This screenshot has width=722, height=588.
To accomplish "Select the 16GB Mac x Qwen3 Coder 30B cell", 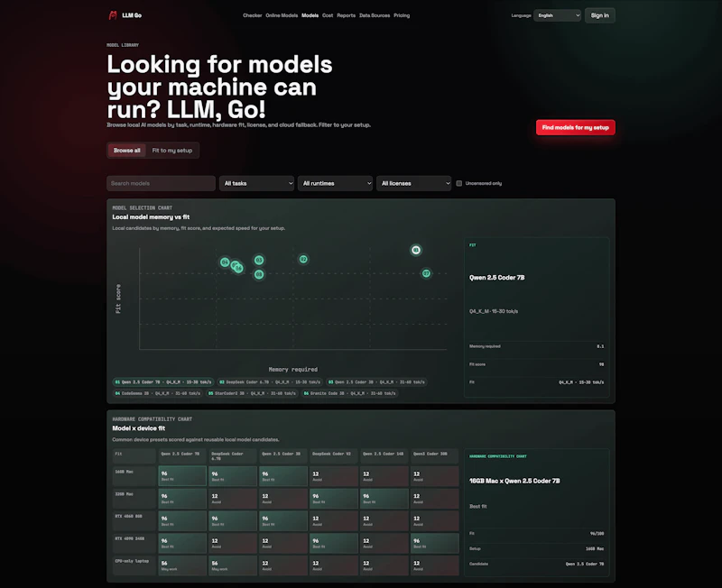I will [435, 476].
